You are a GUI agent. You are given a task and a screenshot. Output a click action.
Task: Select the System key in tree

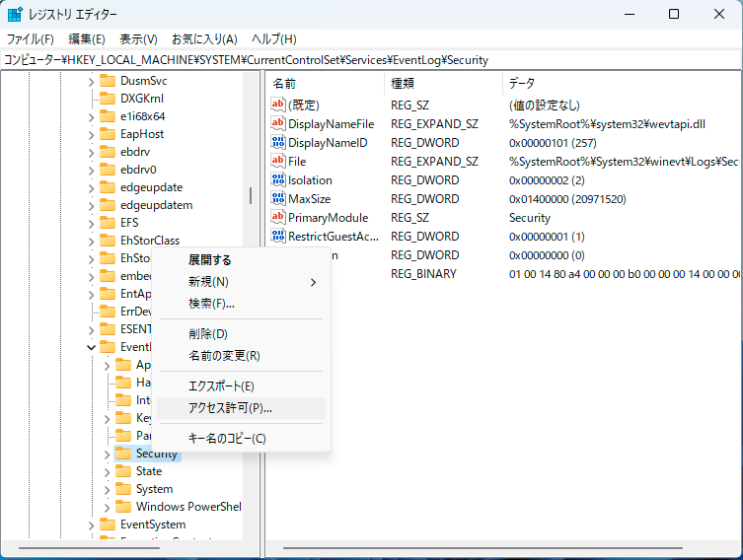tap(154, 489)
